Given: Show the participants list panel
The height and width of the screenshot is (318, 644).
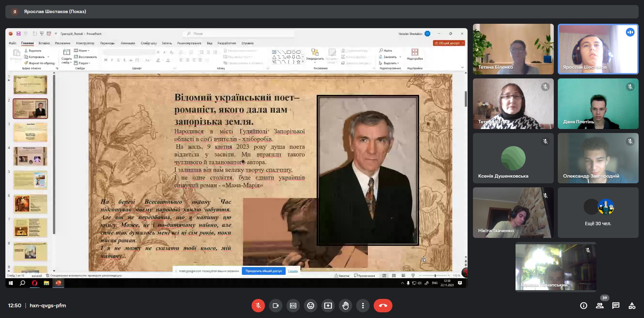Looking at the screenshot, I should pos(600,306).
